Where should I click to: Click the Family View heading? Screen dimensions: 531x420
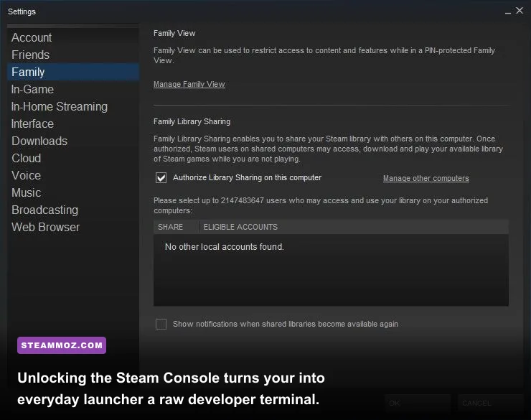tap(174, 33)
